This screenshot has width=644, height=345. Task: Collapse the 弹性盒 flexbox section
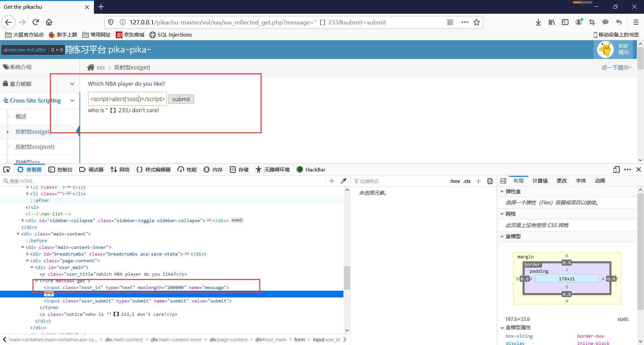point(502,192)
